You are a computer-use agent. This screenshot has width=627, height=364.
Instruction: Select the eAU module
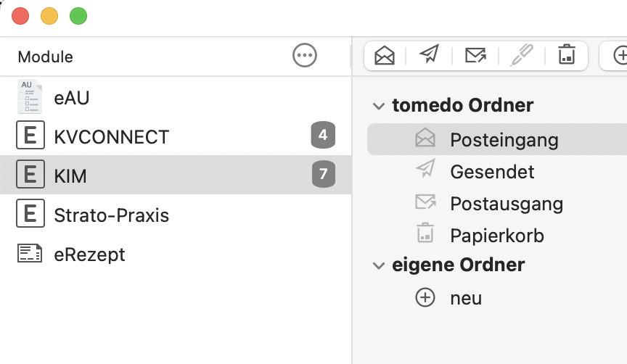click(x=176, y=97)
